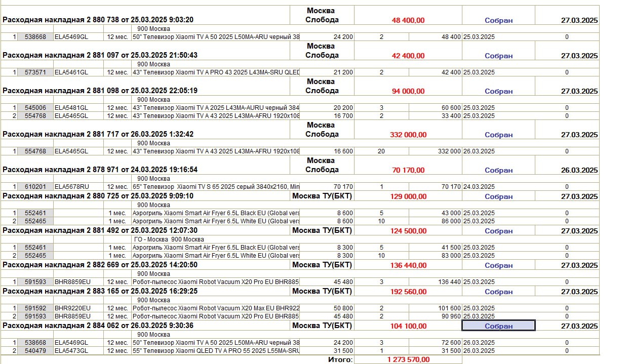
Task: Select the grand total '1 273 570,00'
Action: (408, 359)
